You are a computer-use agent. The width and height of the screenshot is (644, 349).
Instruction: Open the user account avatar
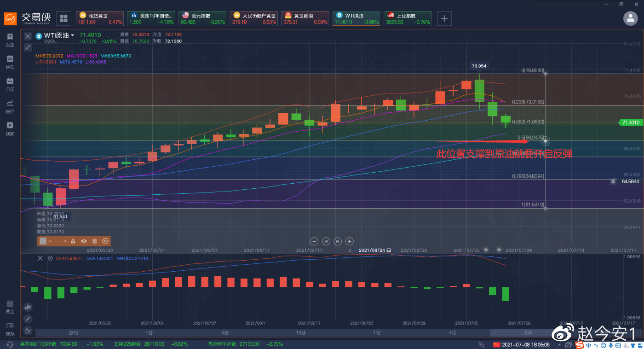(630, 18)
